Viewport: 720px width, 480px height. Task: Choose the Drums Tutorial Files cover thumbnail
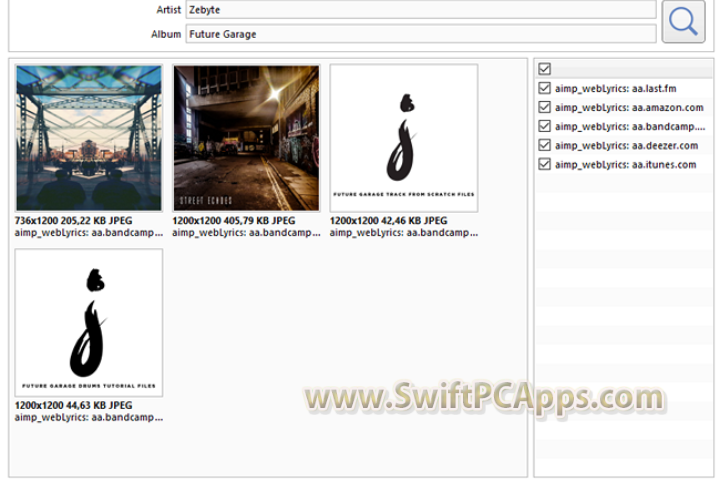pos(89,323)
